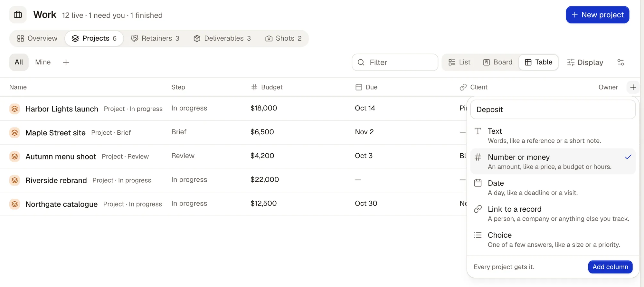This screenshot has height=287, width=644.
Task: Go to the Retainers tab
Action: pos(155,38)
